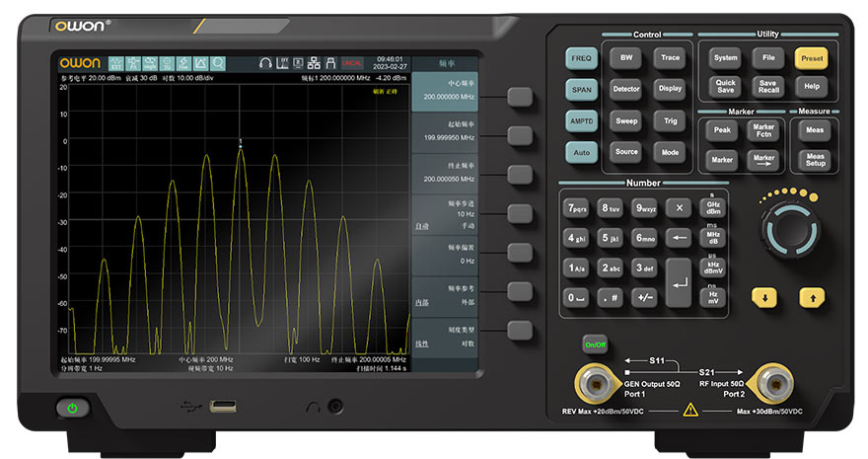Open the Marker Fctn menu
The width and height of the screenshot is (868, 459).
pyautogui.click(x=763, y=129)
